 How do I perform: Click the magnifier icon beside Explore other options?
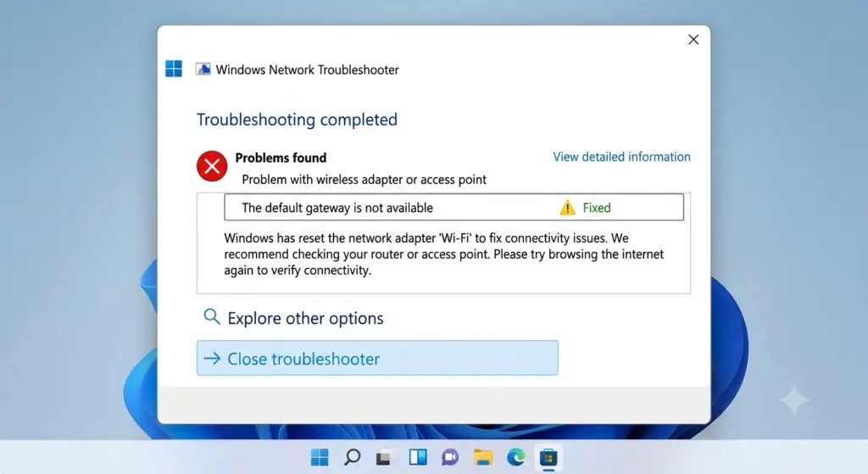211,317
